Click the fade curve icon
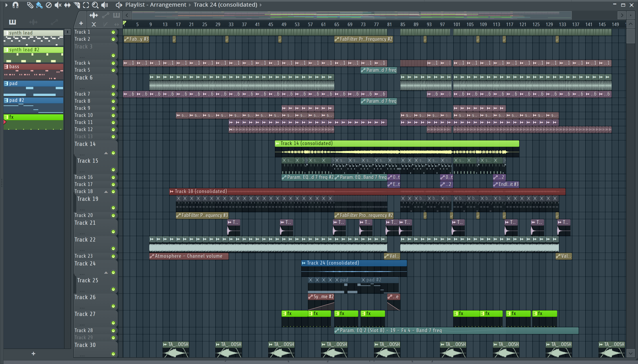 [105, 24]
